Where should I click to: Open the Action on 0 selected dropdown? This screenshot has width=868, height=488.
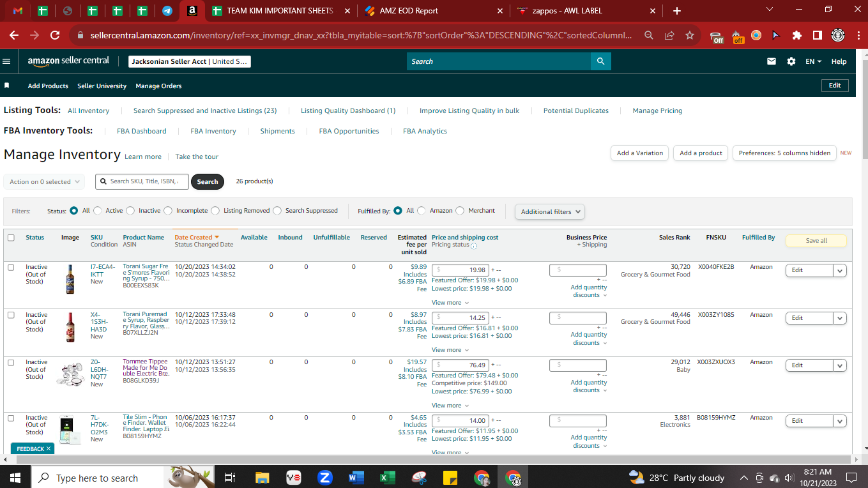point(44,181)
